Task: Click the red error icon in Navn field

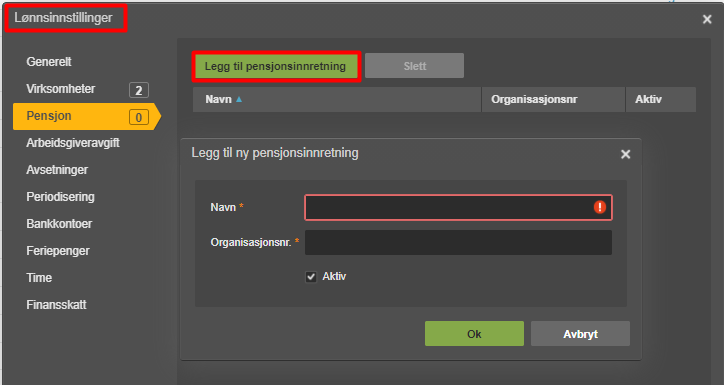Action: coord(600,207)
